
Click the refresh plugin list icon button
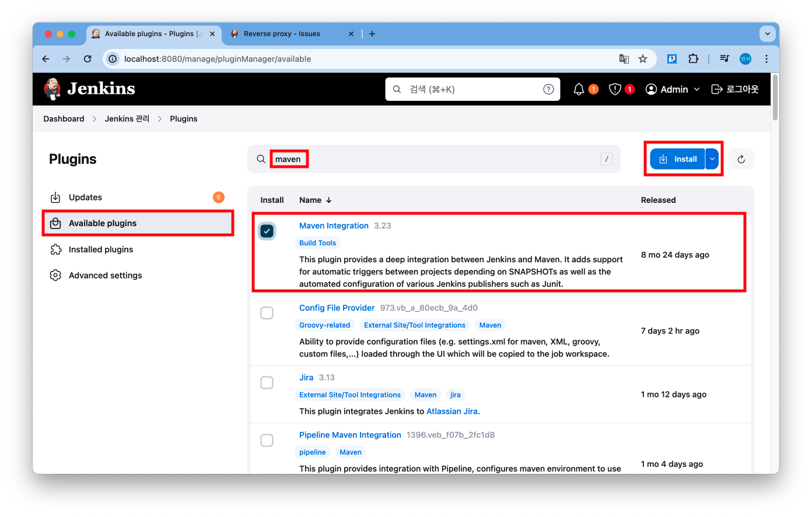click(x=741, y=159)
